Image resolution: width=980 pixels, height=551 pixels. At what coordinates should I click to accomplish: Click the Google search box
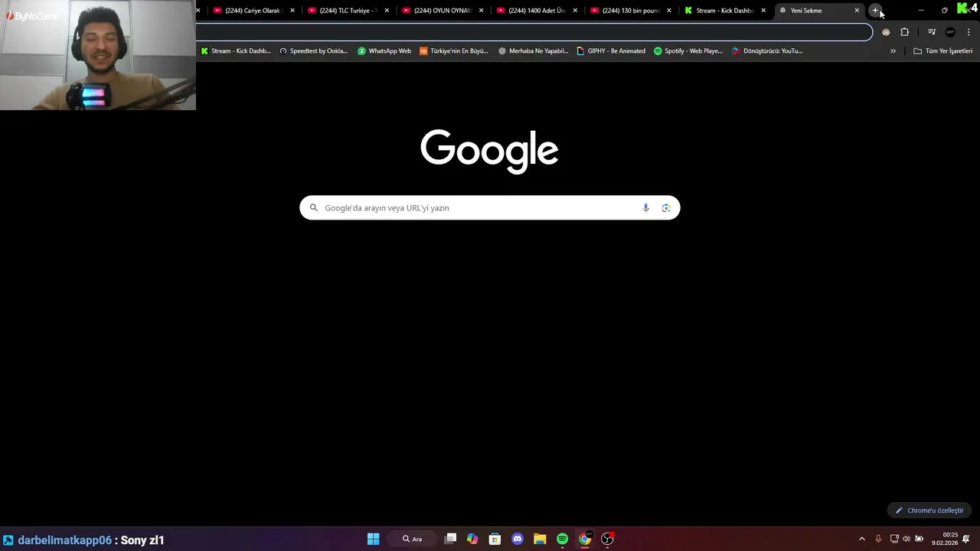point(490,208)
